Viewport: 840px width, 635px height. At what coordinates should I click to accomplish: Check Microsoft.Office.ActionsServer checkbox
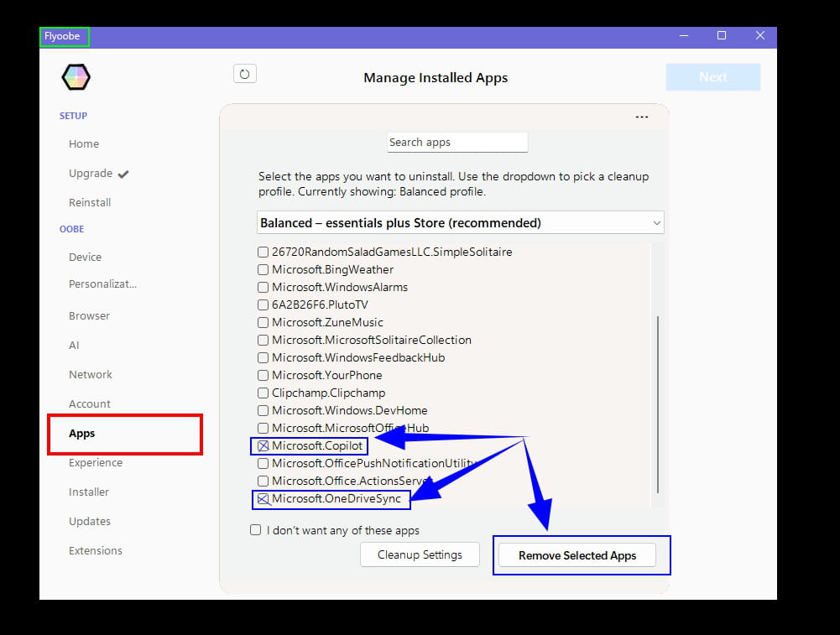pos(263,481)
